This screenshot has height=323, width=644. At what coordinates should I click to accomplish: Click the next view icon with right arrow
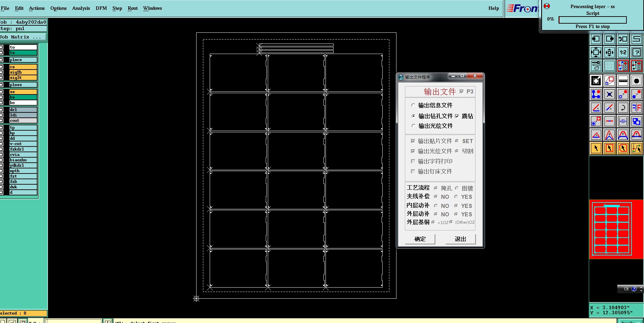(x=610, y=39)
